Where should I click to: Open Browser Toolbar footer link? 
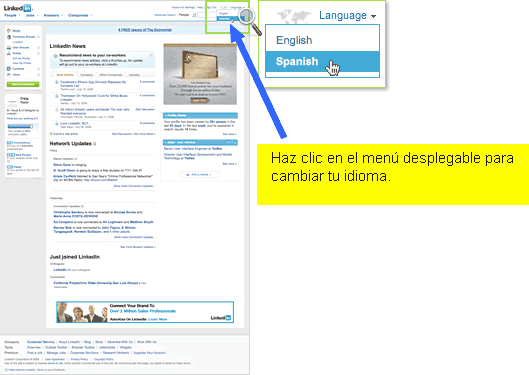click(83, 347)
